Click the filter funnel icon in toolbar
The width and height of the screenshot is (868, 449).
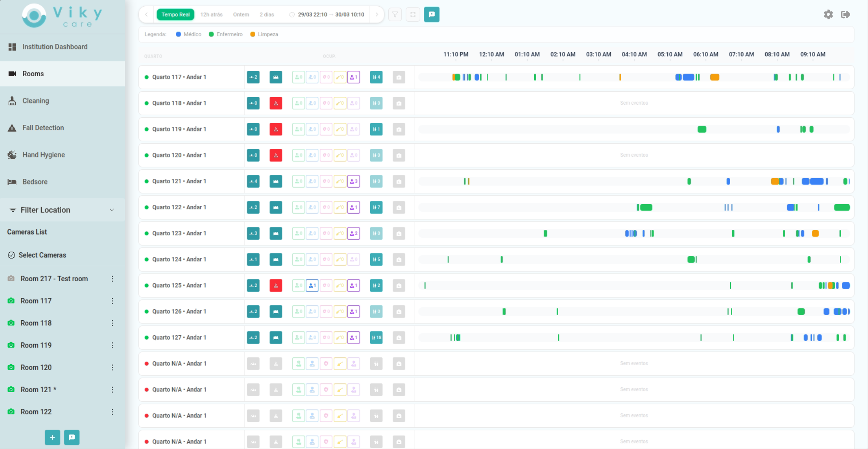tap(395, 15)
